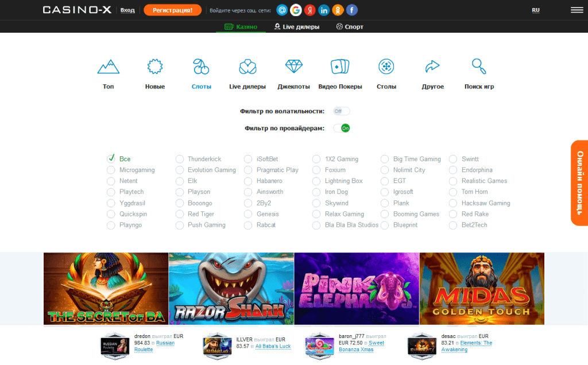Sign in with Google icon

click(x=296, y=10)
